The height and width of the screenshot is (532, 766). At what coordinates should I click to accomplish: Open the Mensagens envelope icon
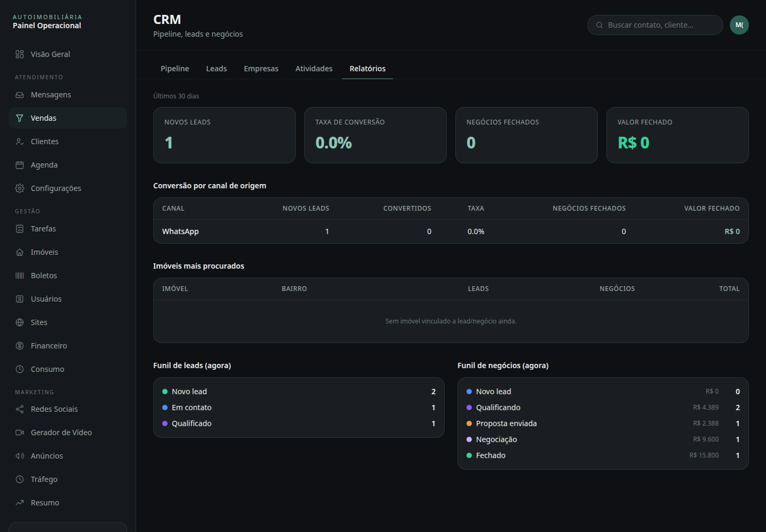(x=20, y=95)
